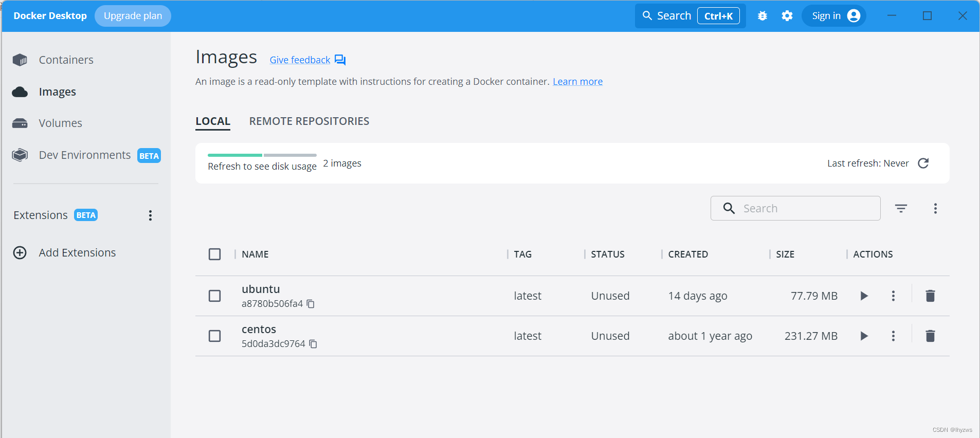Click the 231.27 MB size cell
Image resolution: width=980 pixels, height=438 pixels.
pyautogui.click(x=811, y=336)
